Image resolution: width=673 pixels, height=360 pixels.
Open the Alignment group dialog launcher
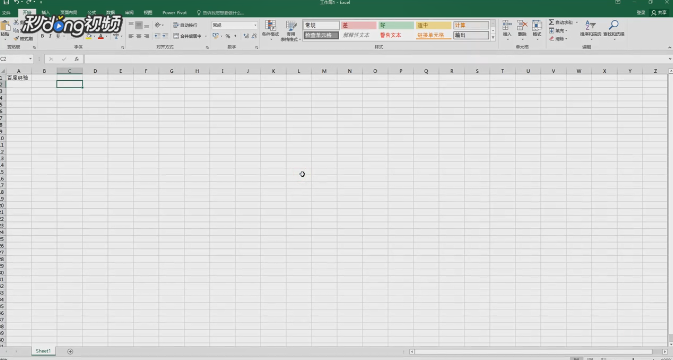coord(208,47)
